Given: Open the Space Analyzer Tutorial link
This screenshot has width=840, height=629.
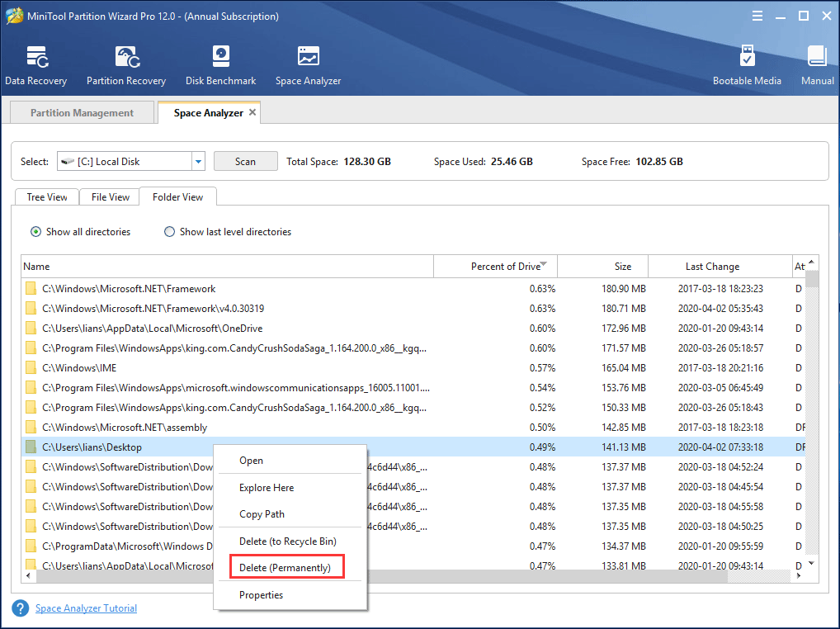Looking at the screenshot, I should (87, 608).
